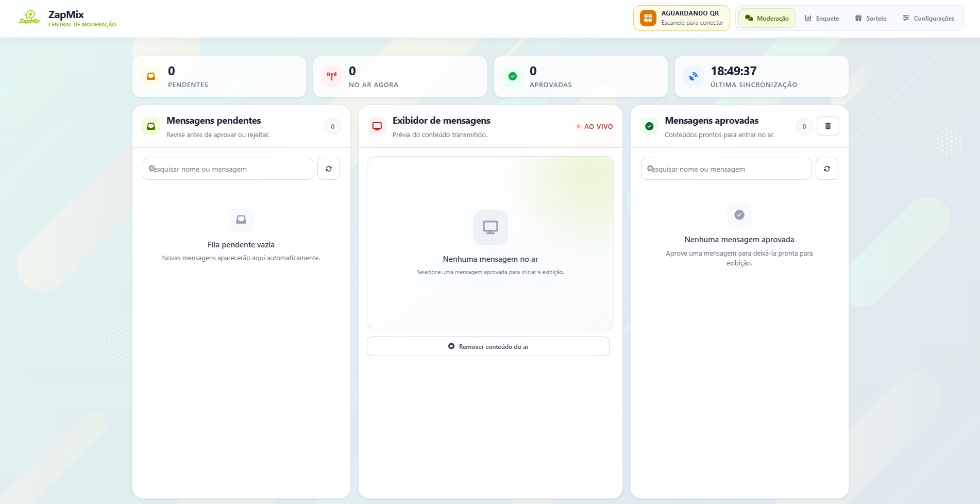Open the Sorteio tab
The image size is (980, 504).
tap(871, 18)
